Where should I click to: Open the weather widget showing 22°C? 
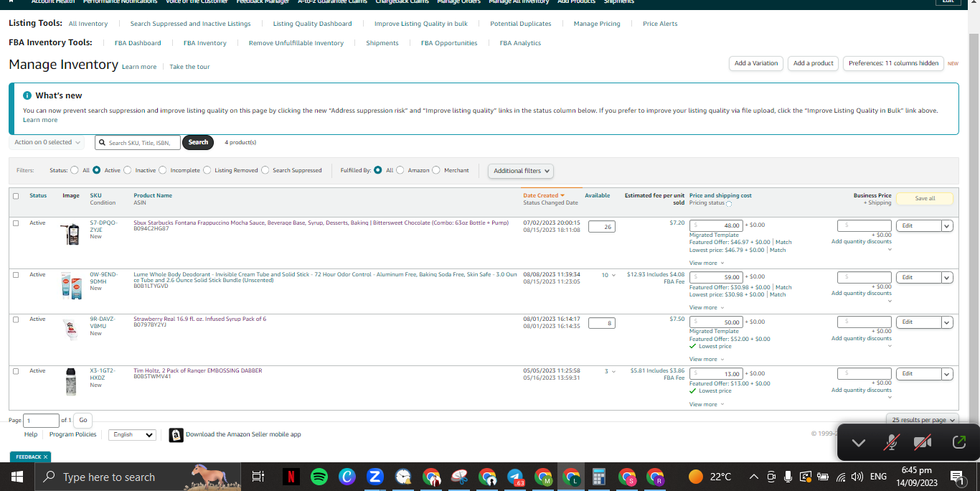pos(710,477)
